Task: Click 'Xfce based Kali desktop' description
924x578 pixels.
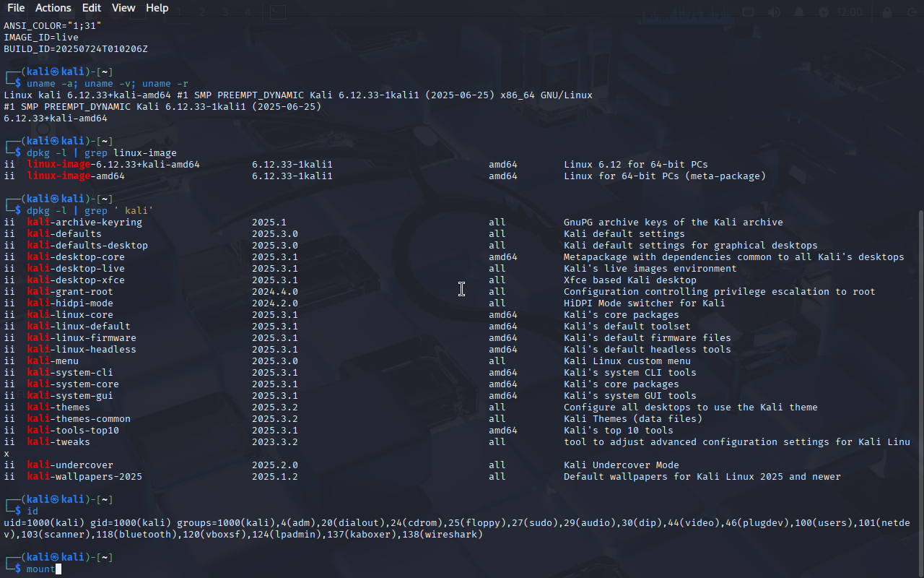Action: [x=630, y=280]
